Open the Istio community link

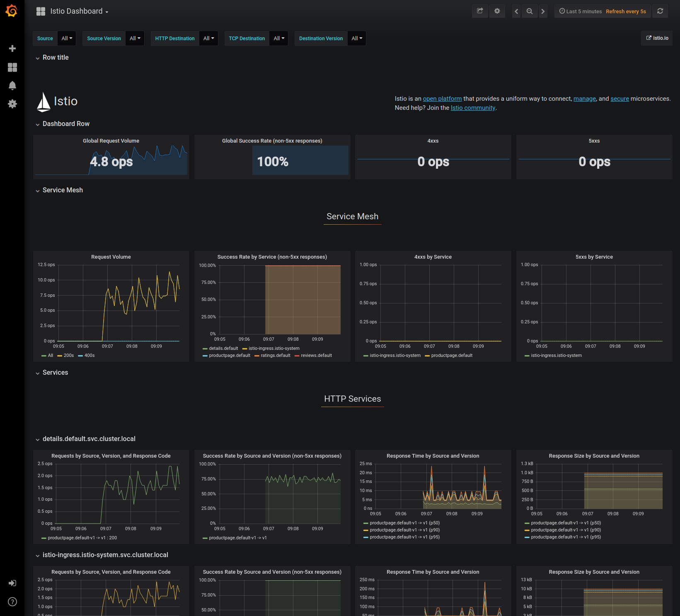point(473,108)
